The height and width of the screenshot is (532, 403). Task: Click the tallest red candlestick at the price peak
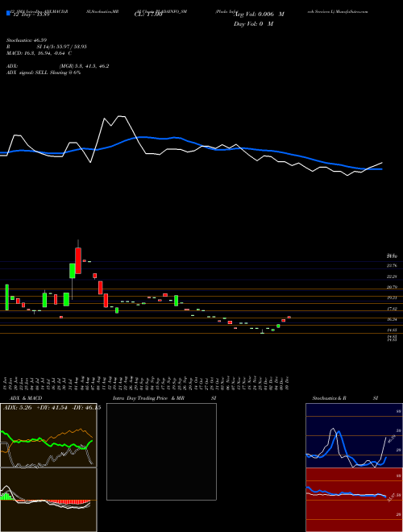(78, 260)
